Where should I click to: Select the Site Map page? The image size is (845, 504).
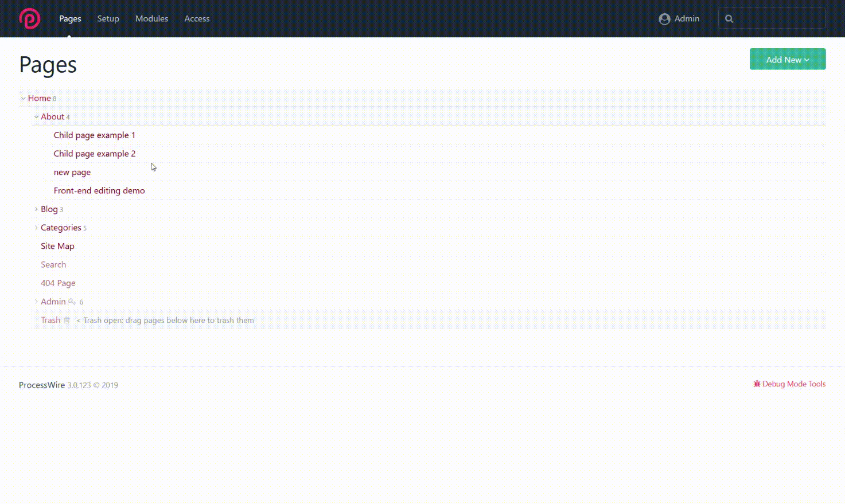click(57, 246)
